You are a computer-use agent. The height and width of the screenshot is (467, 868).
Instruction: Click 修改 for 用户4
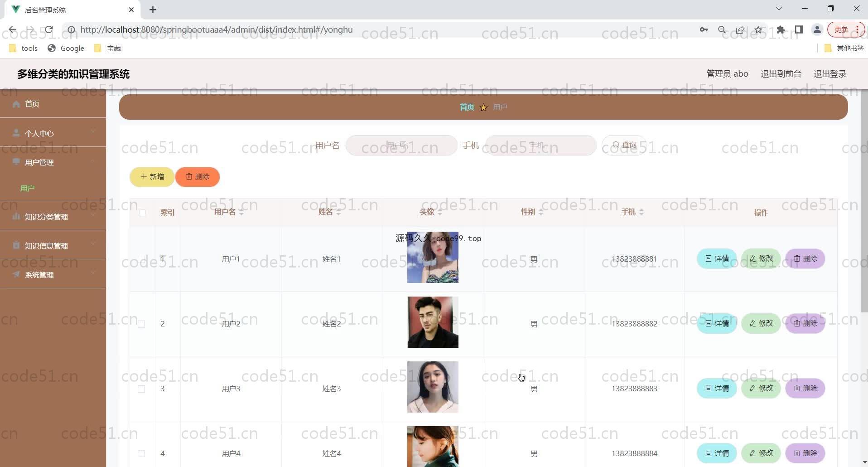(x=761, y=453)
